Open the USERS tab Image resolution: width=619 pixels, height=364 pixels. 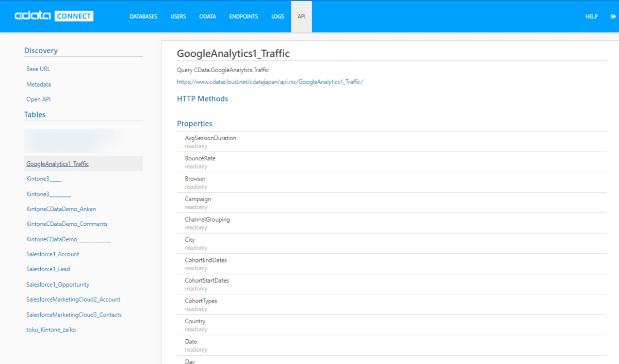(178, 16)
